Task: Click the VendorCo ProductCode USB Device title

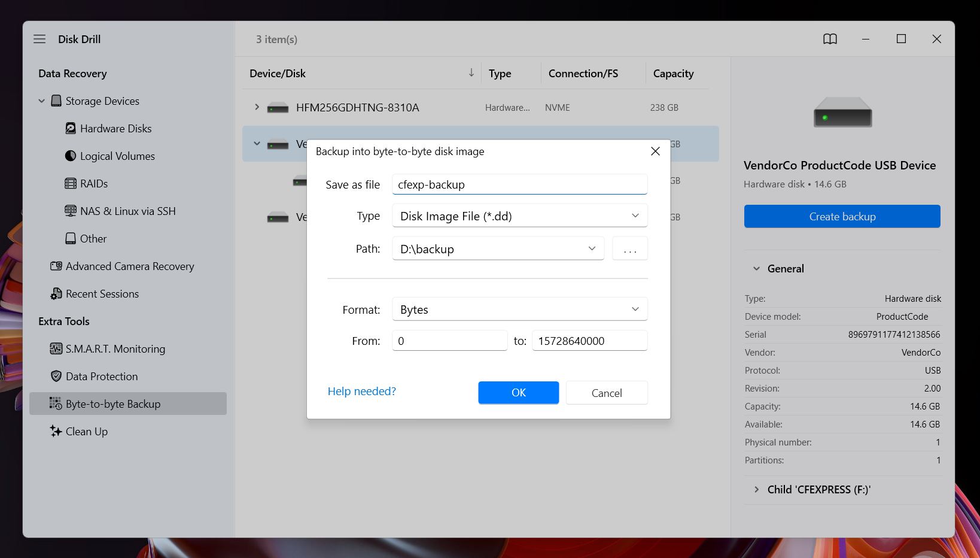Action: pyautogui.click(x=839, y=165)
